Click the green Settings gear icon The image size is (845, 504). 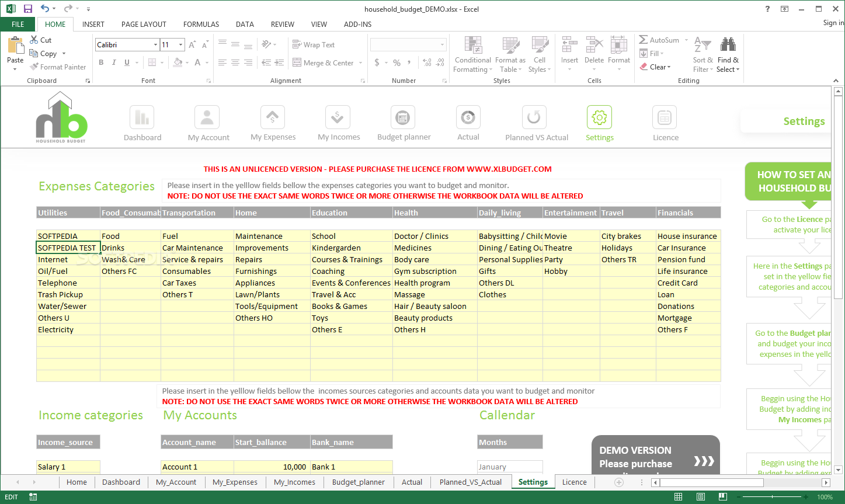(x=599, y=117)
